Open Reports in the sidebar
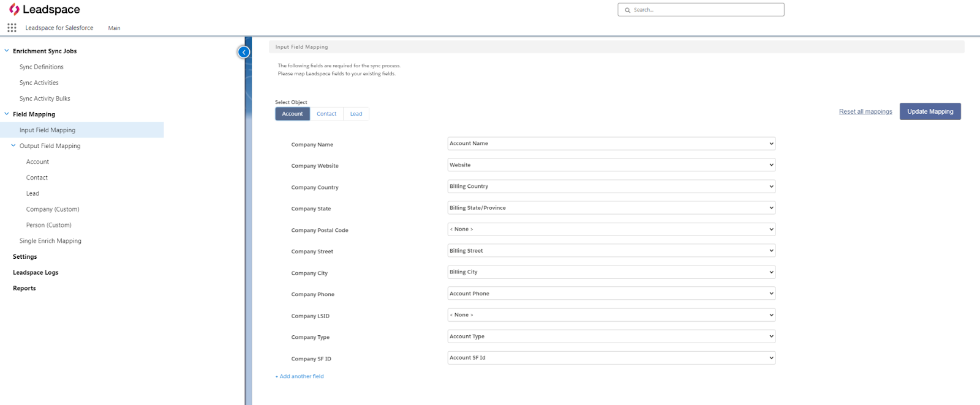Screen dimensions: 980x405 (24, 288)
